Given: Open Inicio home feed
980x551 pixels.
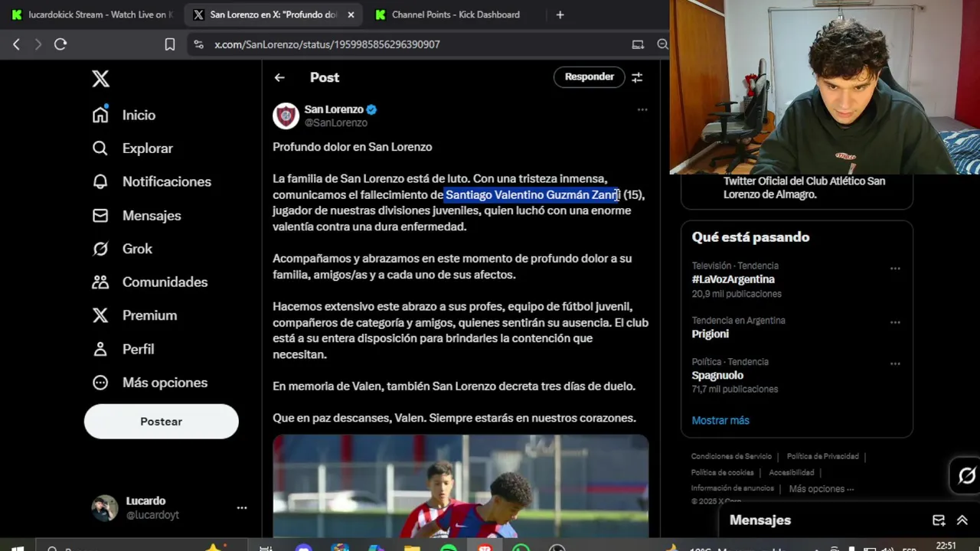Looking at the screenshot, I should [124, 115].
